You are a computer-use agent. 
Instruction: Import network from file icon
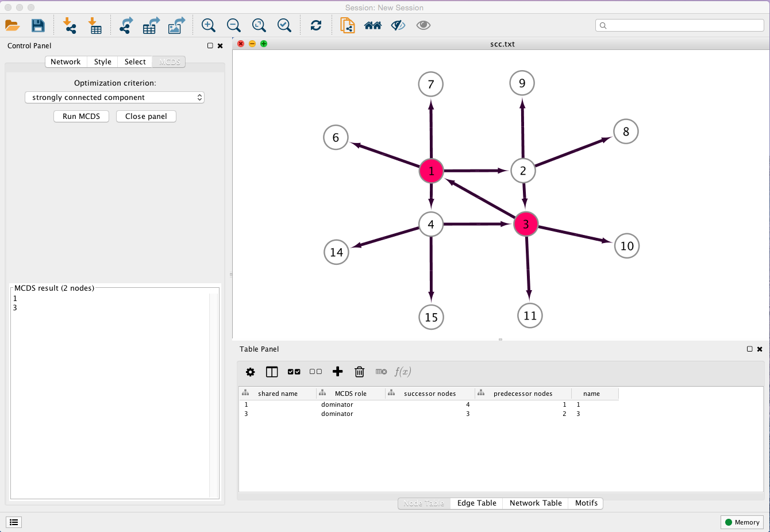[70, 25]
